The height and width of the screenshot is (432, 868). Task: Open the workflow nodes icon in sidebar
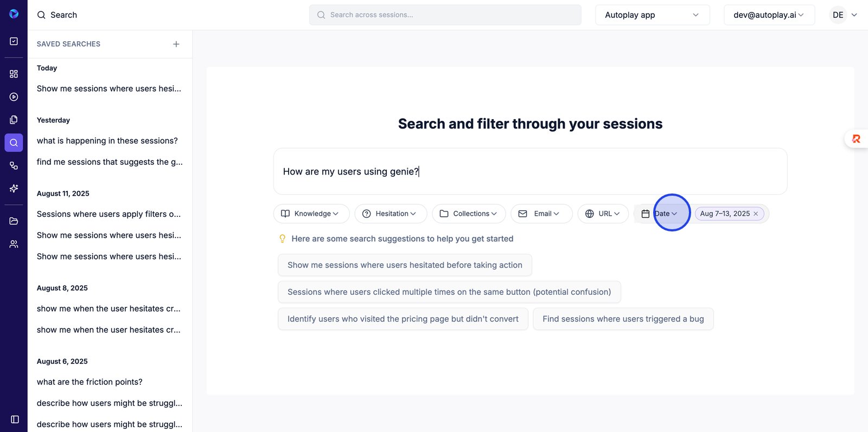click(14, 166)
